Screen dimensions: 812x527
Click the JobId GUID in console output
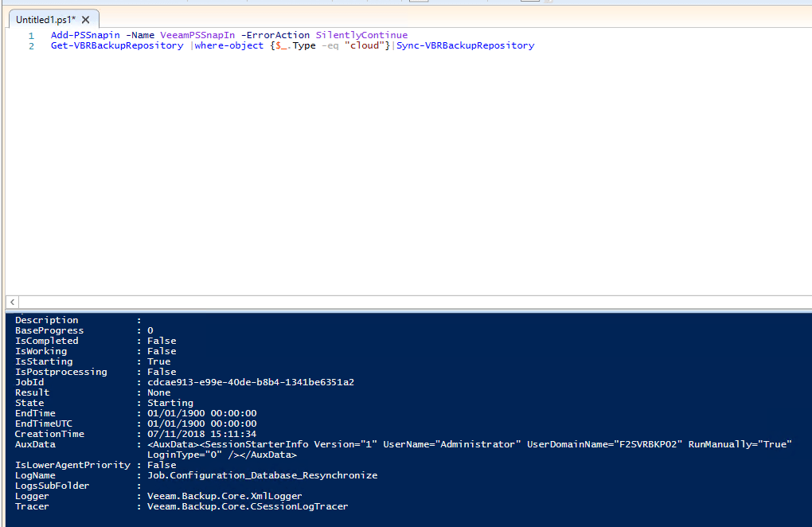point(250,382)
